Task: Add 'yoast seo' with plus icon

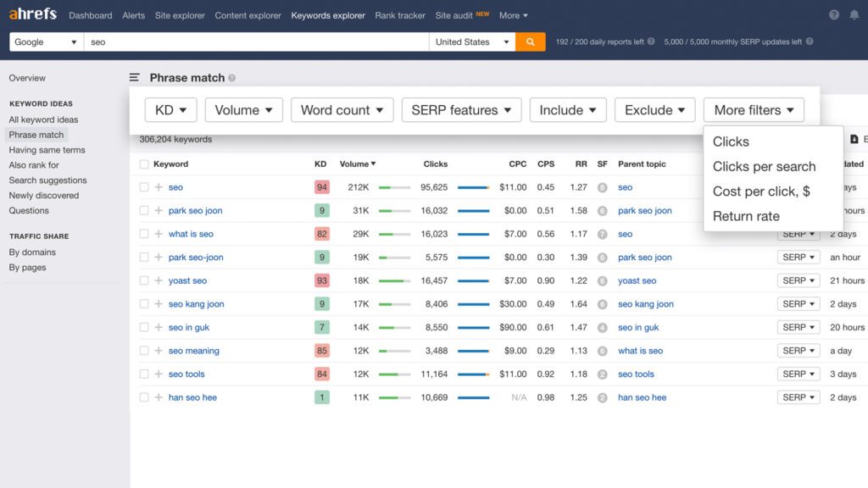Action: tap(159, 280)
